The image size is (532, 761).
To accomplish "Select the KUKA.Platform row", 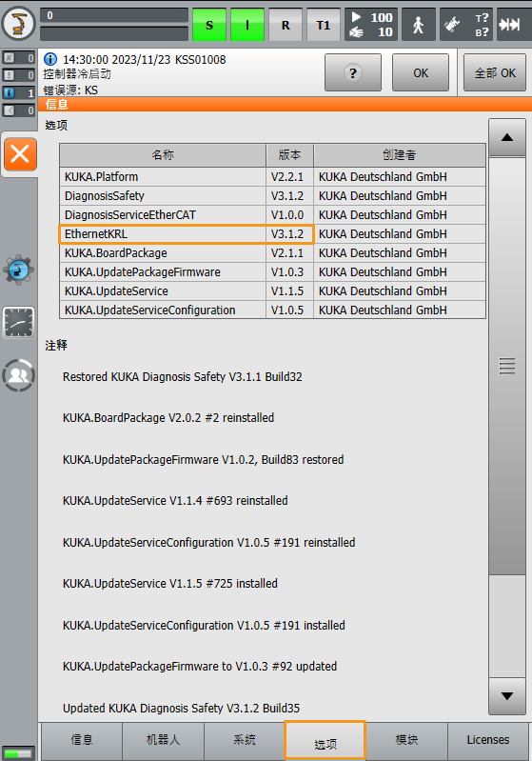I will [272, 176].
